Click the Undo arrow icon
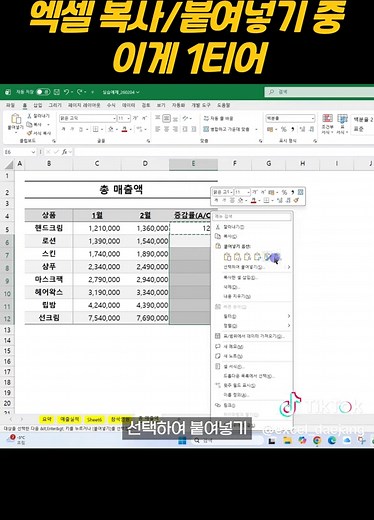This screenshot has height=520, width=374. [66, 92]
